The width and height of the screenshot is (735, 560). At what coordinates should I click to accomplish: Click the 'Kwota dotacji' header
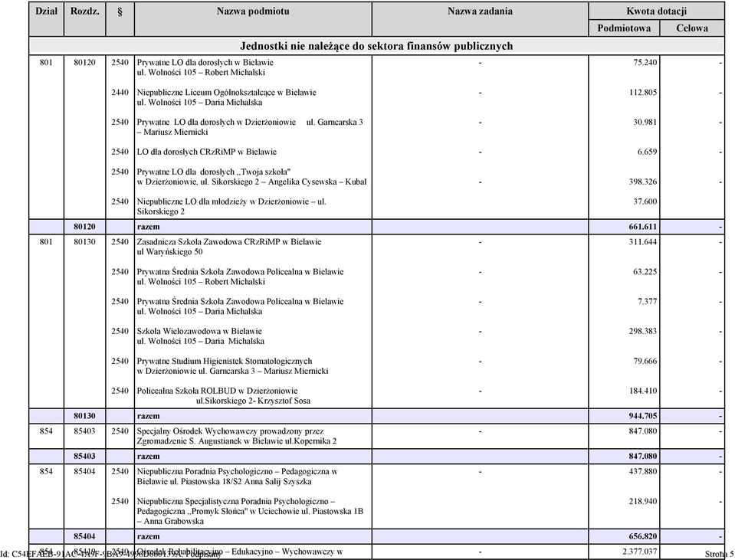656,11
